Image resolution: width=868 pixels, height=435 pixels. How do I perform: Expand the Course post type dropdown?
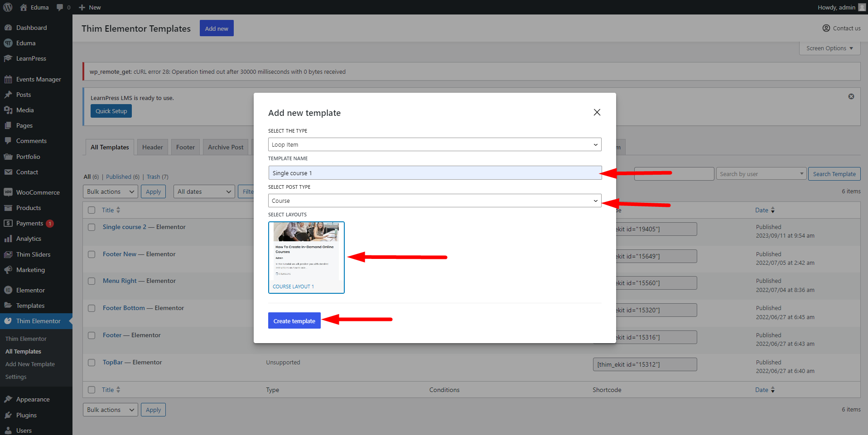(435, 201)
